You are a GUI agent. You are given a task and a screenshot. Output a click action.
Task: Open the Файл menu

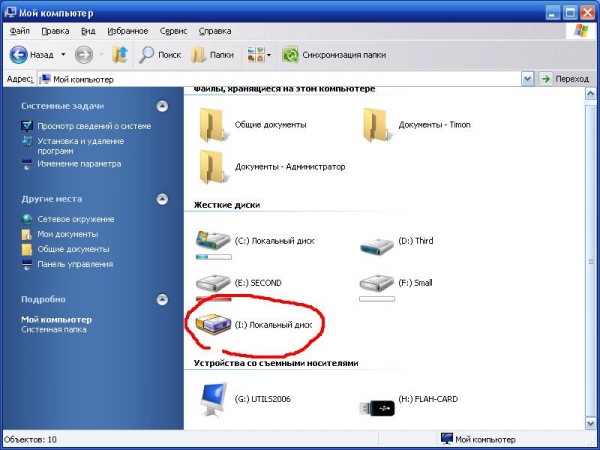20,31
